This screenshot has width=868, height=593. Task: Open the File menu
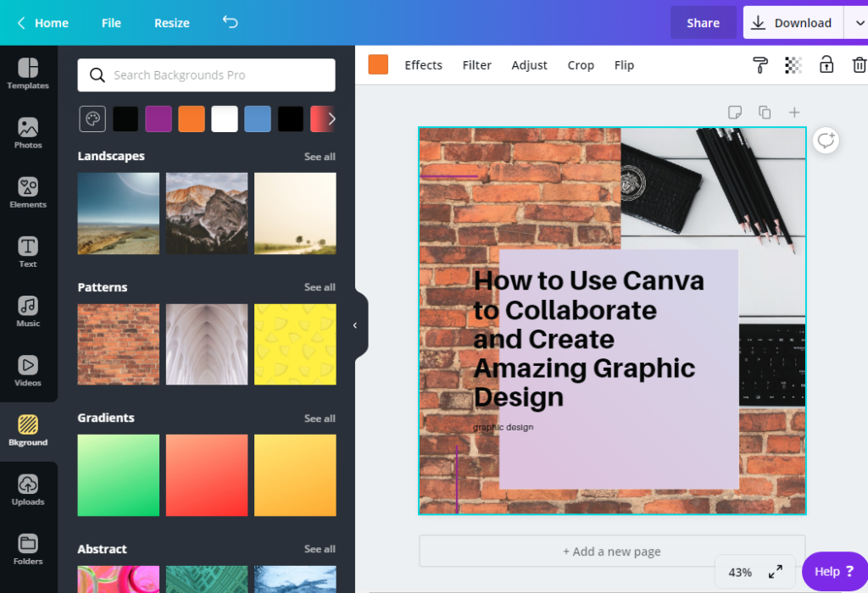[x=110, y=23]
